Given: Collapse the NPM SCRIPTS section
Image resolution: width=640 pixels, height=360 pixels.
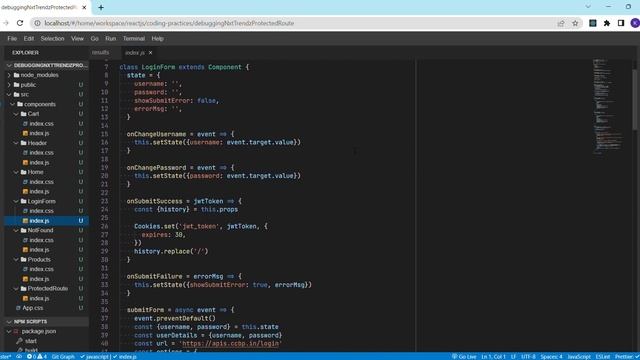Looking at the screenshot, I should click(9, 322).
